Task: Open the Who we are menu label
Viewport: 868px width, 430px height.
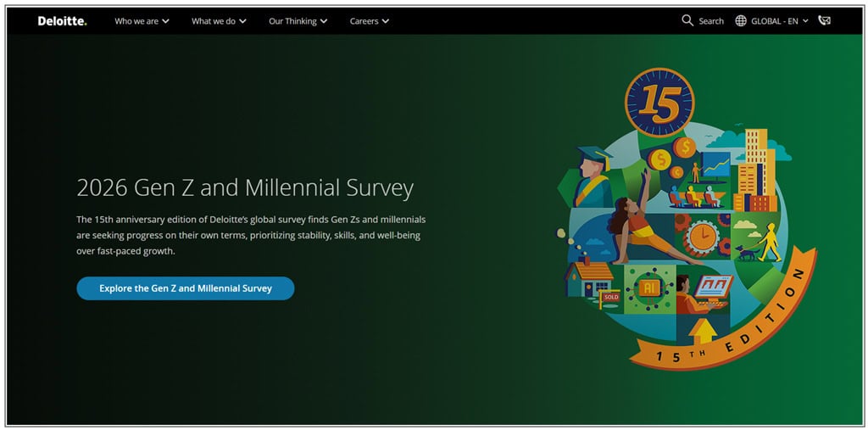Action: click(136, 21)
